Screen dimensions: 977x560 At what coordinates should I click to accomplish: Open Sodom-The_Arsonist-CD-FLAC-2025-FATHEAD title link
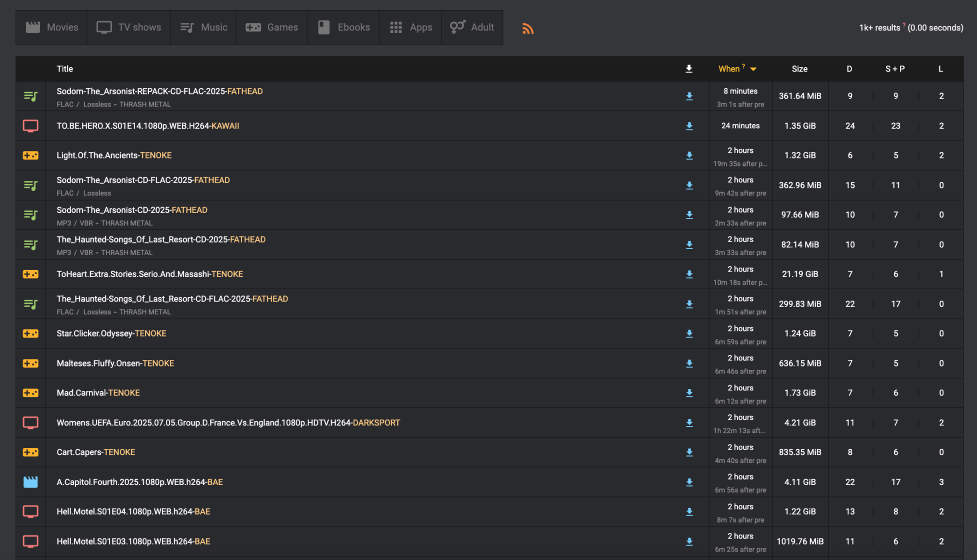point(143,180)
